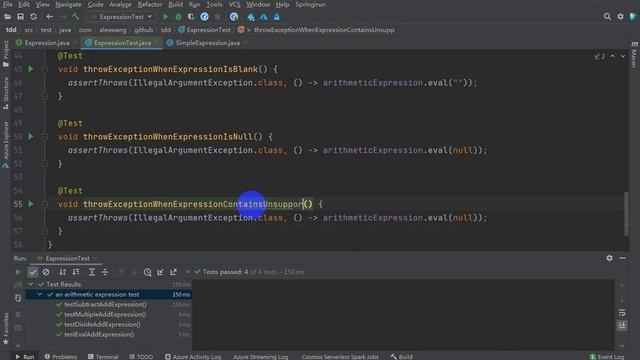This screenshot has height=360, width=640.
Task: Open the Build tool window
Action: 401,356
